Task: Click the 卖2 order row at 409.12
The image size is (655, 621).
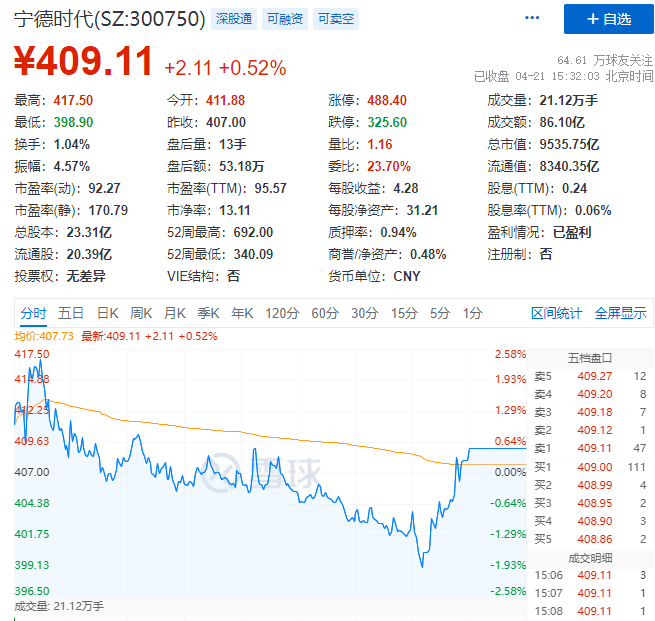Action: pyautogui.click(x=590, y=430)
